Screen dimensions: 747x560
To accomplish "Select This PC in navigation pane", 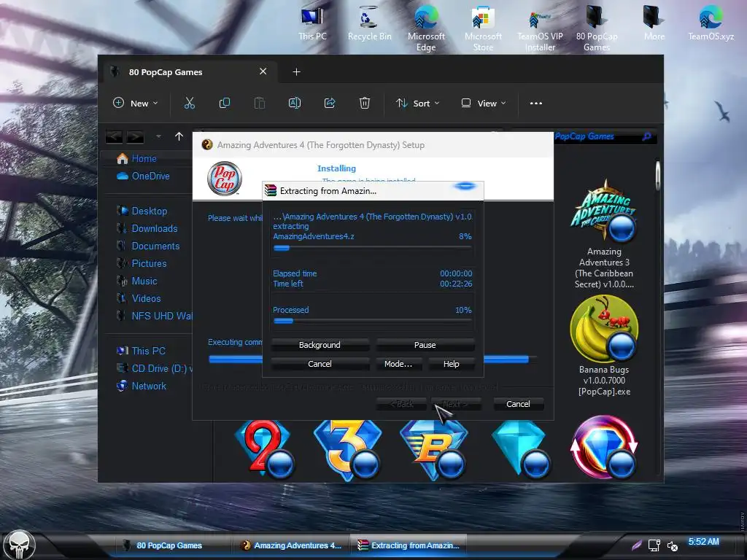I will point(148,351).
